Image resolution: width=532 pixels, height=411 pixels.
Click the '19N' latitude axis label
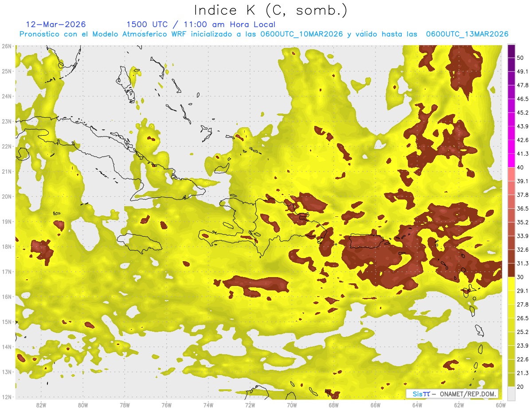pos(7,221)
